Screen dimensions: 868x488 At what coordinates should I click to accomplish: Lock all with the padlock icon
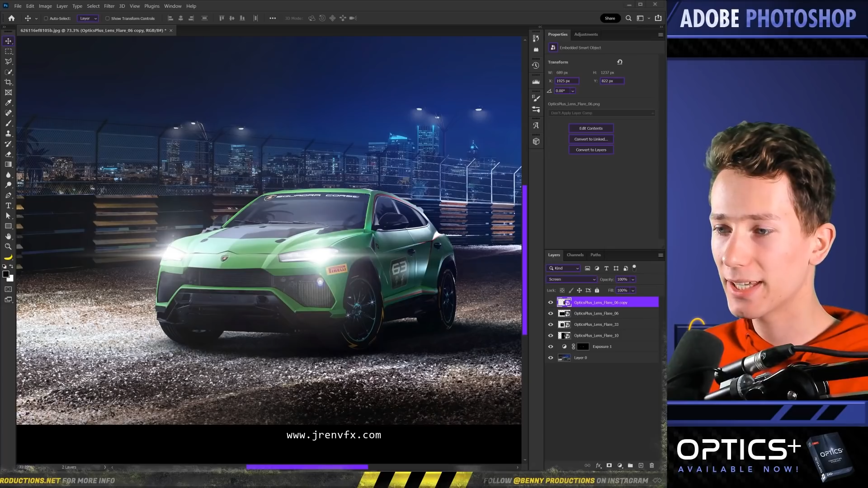click(x=597, y=291)
